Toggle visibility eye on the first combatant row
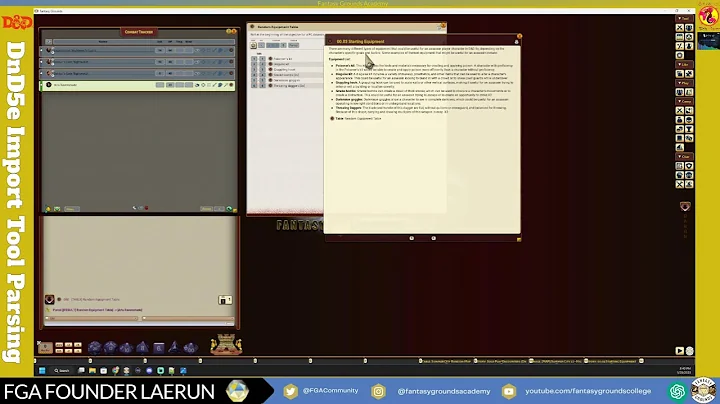This screenshot has width=720, height=404. [x=197, y=50]
